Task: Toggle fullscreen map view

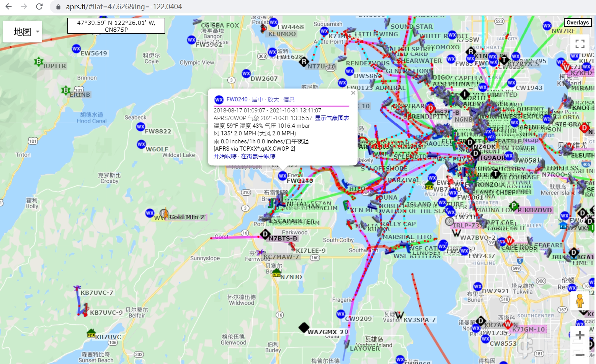Action: pos(580,44)
